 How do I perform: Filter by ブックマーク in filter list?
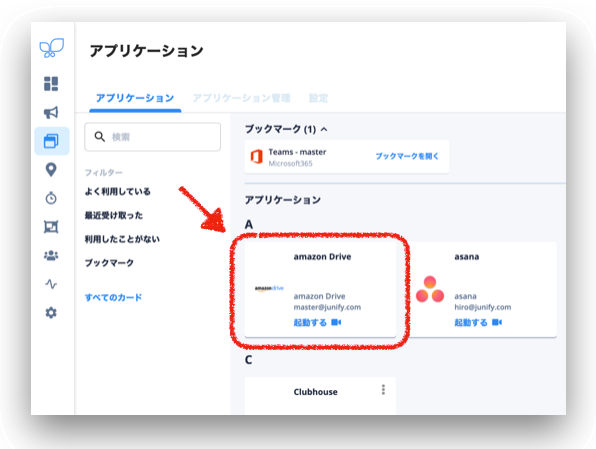[109, 263]
